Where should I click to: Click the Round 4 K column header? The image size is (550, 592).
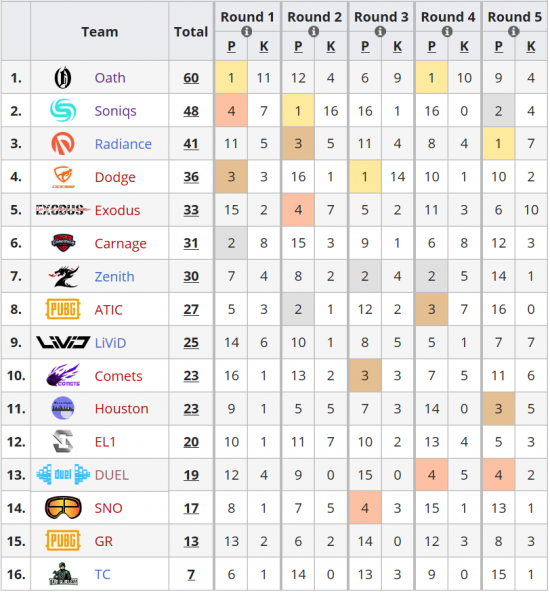[x=464, y=46]
